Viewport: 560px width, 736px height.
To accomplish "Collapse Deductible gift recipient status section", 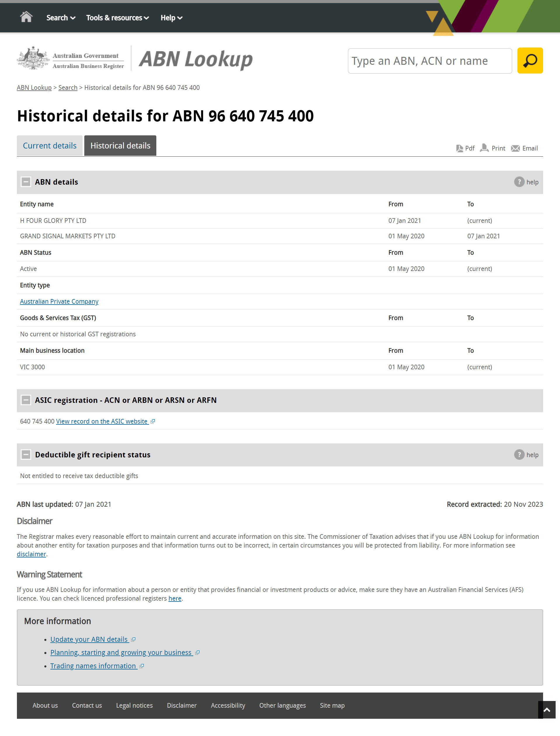I will tap(26, 455).
